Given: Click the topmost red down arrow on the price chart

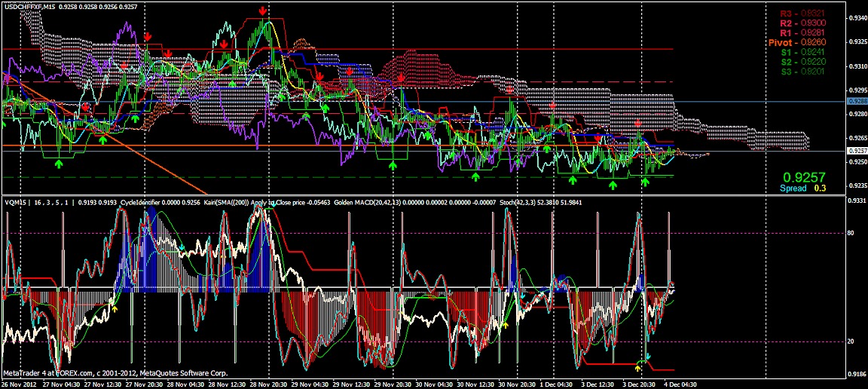Looking at the screenshot, I should point(261,11).
